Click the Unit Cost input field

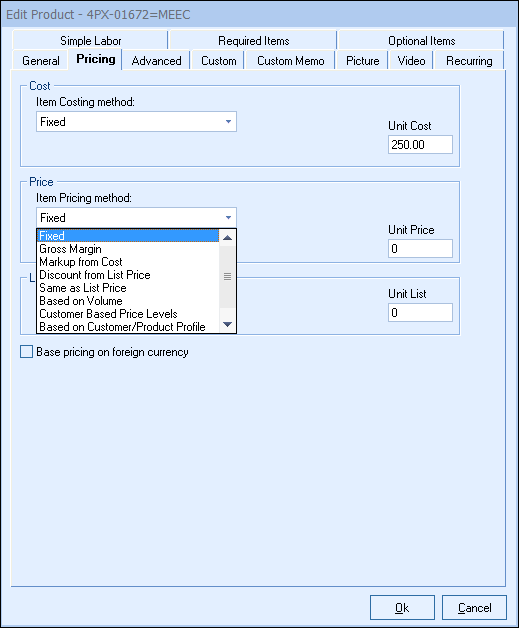420,145
